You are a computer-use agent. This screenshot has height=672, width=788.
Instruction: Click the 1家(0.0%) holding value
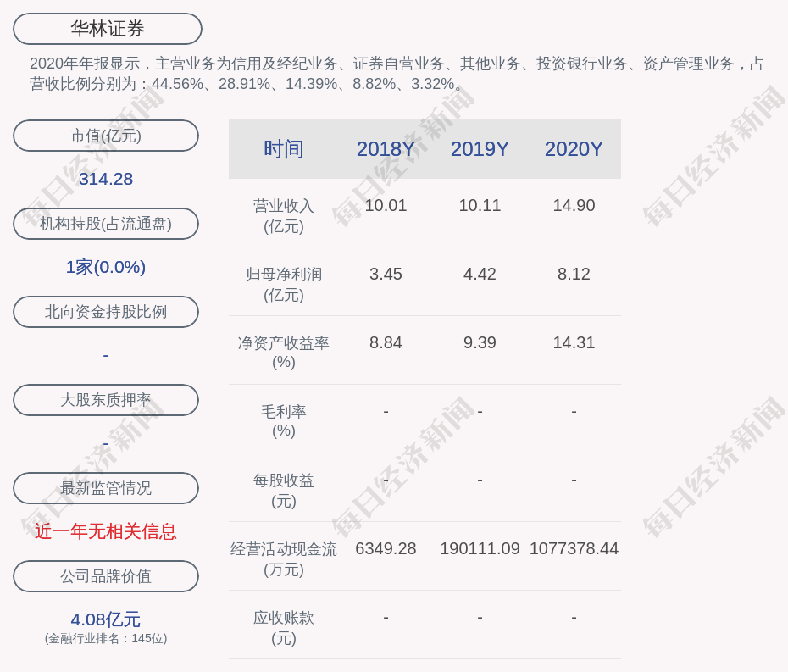(x=106, y=267)
